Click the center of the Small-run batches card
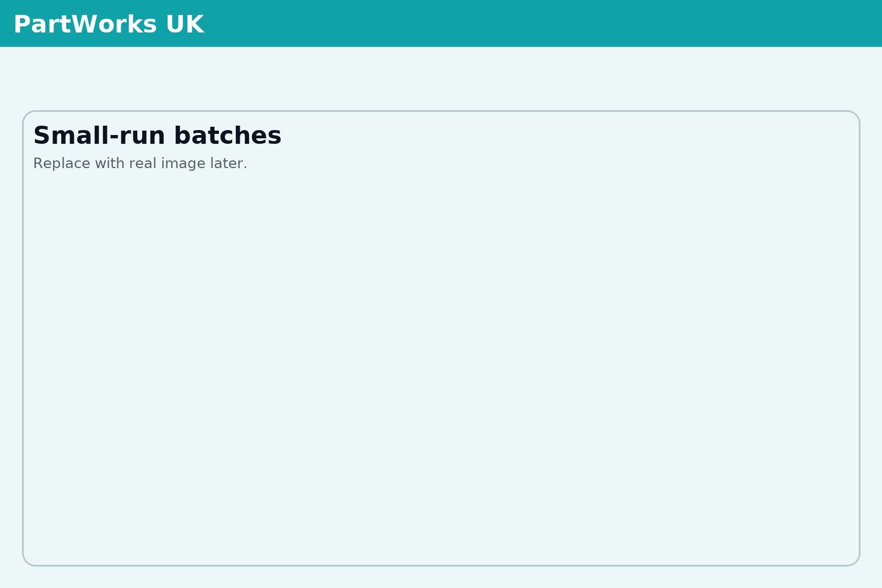The height and width of the screenshot is (588, 882). 441,338
